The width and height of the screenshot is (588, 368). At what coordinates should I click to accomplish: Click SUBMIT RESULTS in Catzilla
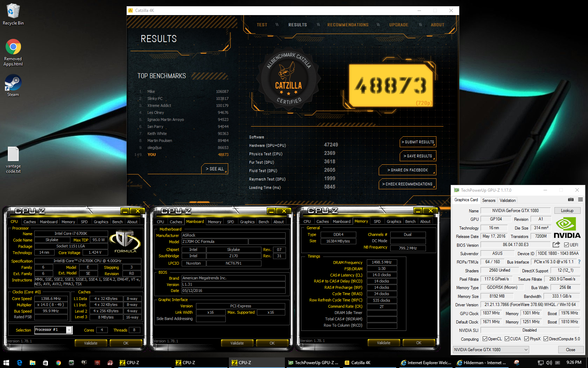point(418,142)
